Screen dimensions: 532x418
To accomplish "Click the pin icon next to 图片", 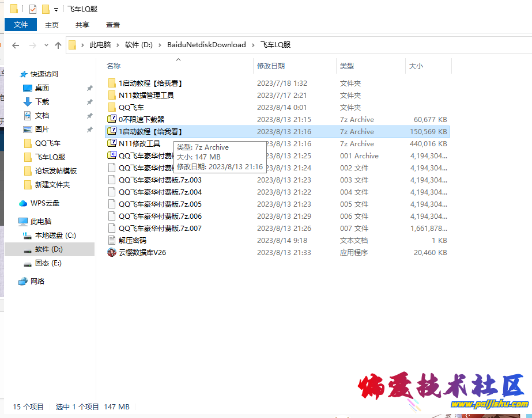I will pos(89,130).
